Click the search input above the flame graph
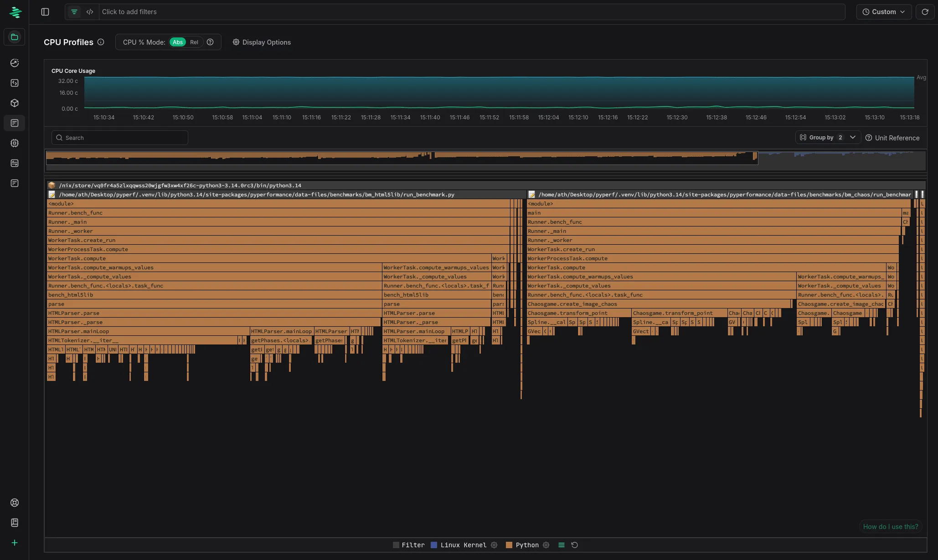This screenshot has width=938, height=560. [x=119, y=138]
